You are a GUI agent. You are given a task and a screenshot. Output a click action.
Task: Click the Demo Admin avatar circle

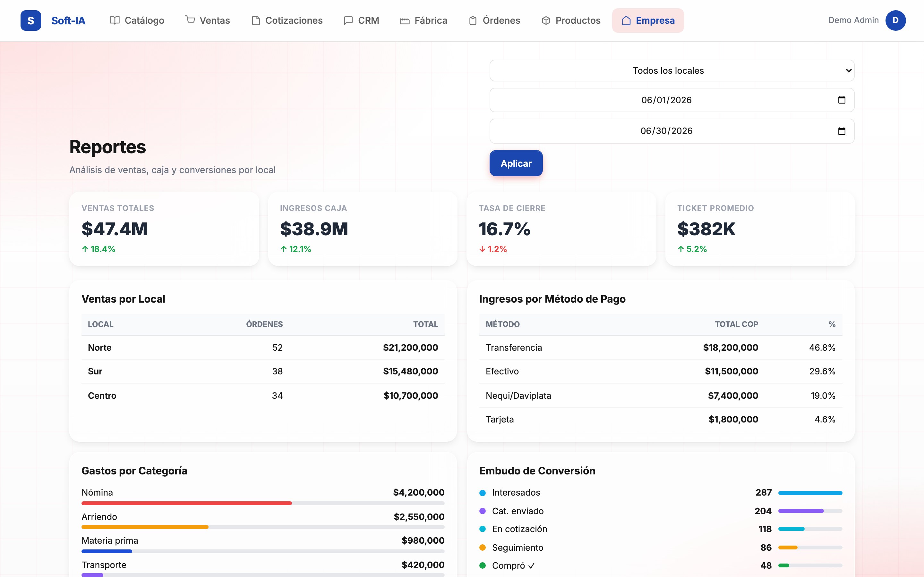tap(895, 21)
